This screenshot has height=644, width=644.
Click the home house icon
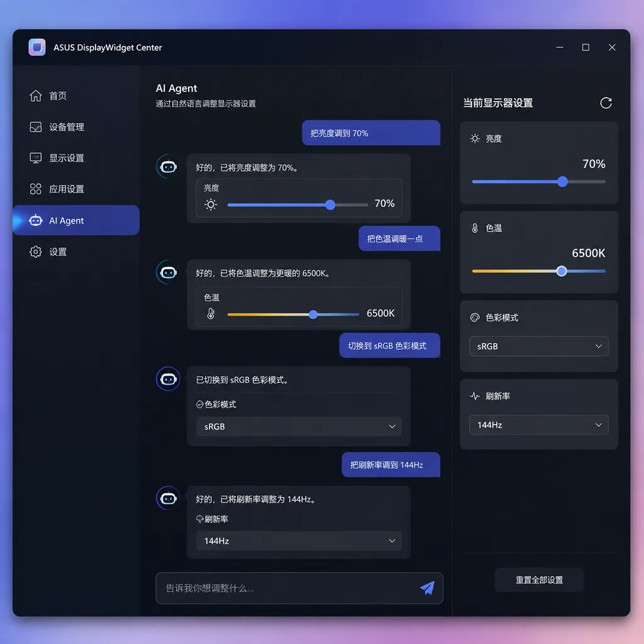tap(36, 96)
